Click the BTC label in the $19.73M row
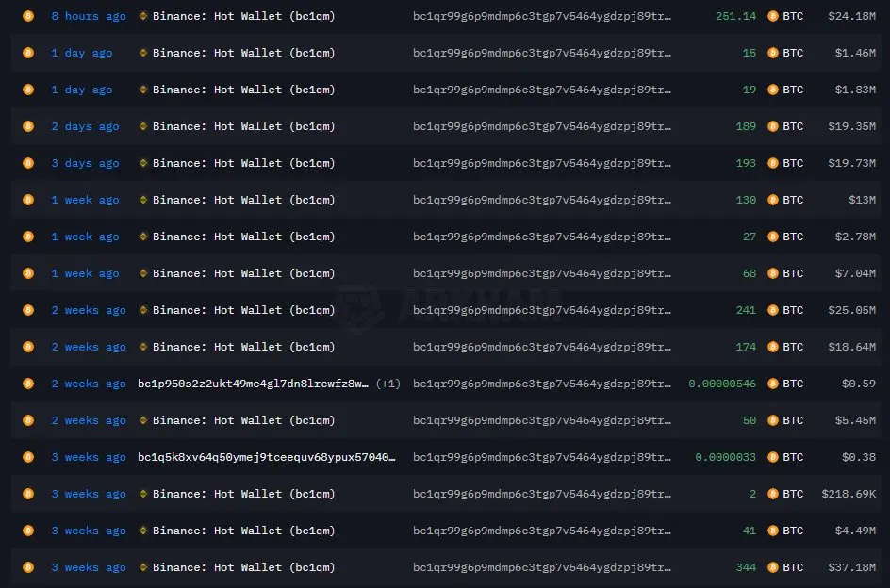The width and height of the screenshot is (890, 588). click(x=793, y=163)
